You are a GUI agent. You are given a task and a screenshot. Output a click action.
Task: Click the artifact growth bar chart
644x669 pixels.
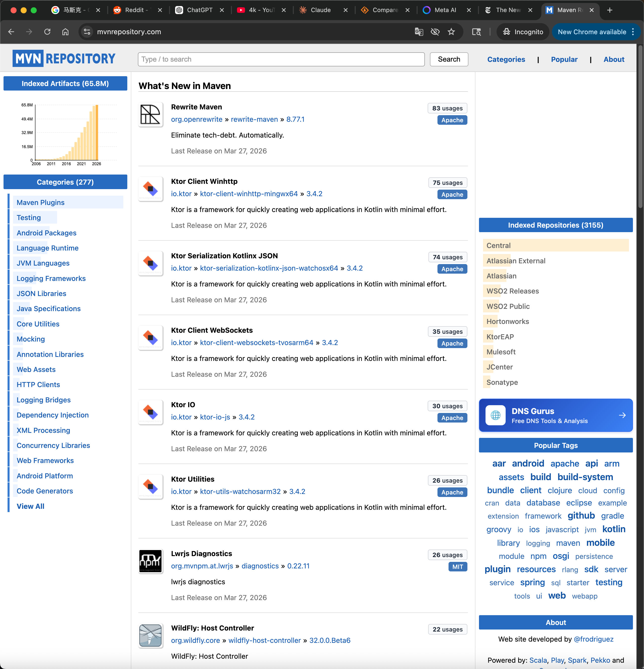[x=67, y=133]
